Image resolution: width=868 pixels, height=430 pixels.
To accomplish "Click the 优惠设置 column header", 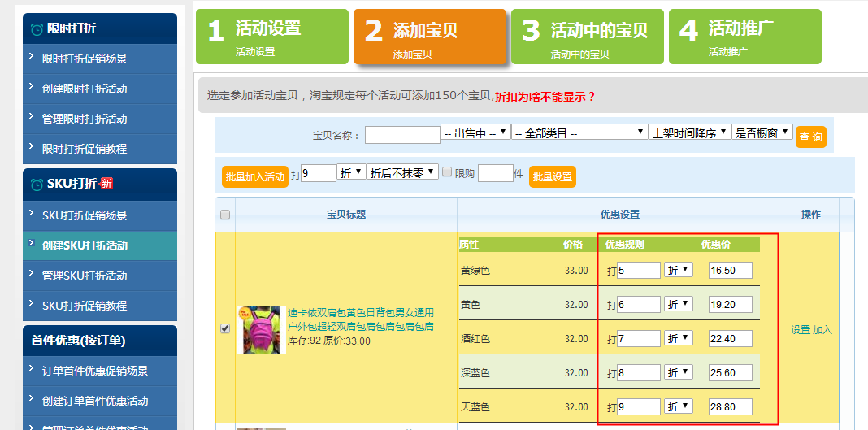I will click(x=620, y=215).
